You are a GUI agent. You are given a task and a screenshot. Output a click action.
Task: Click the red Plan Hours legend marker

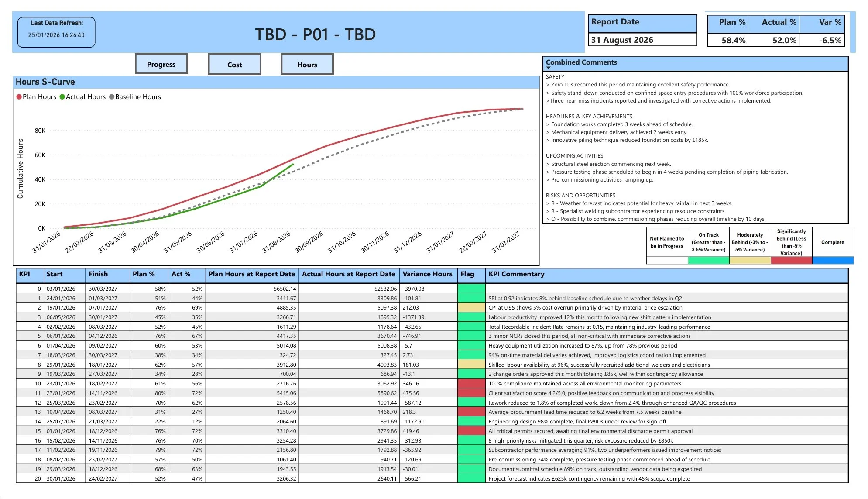click(19, 96)
